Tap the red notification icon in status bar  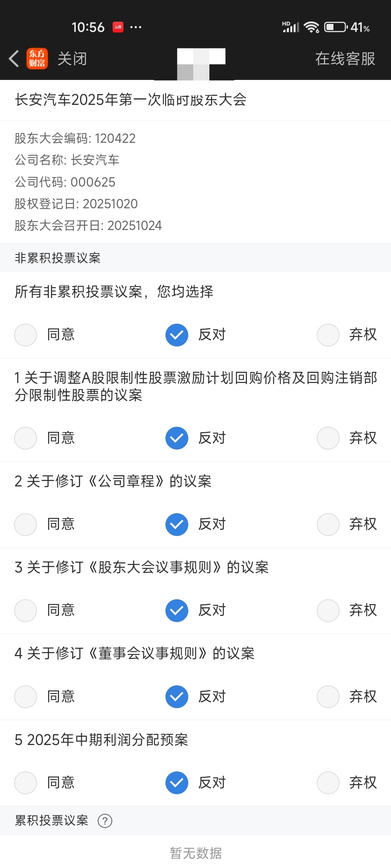[x=118, y=27]
